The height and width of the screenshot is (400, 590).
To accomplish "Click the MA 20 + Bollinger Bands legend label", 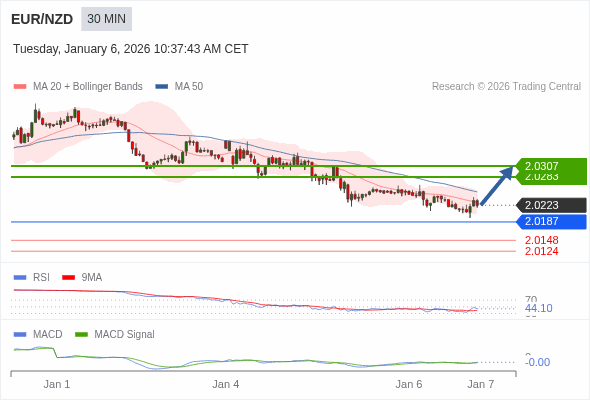I will pyautogui.click(x=88, y=87).
